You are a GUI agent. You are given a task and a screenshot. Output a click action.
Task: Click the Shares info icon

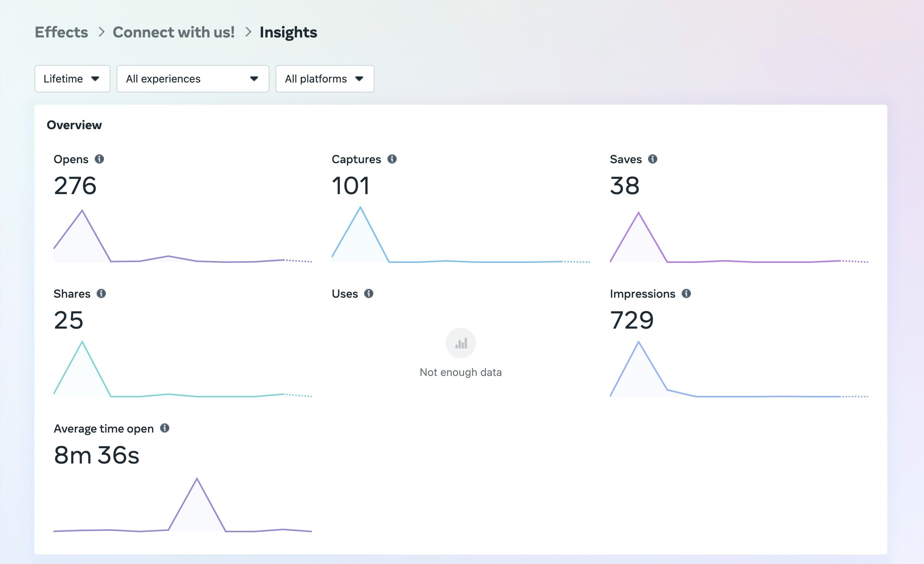click(x=101, y=293)
